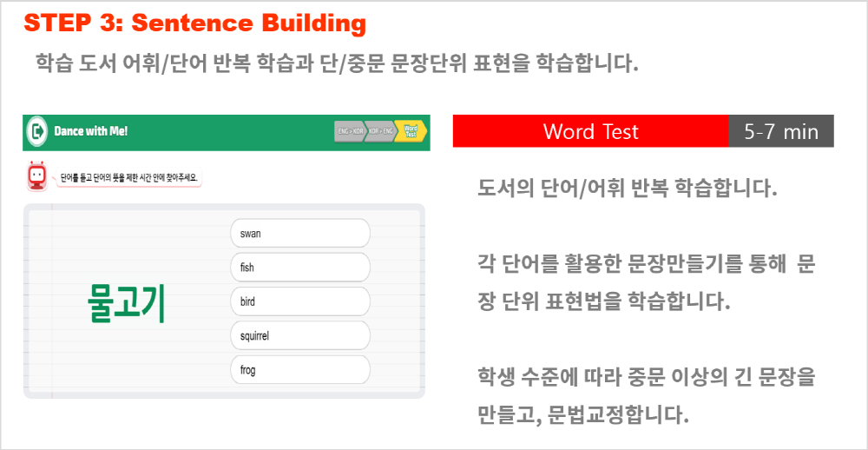868x450 pixels.
Task: Click the Korean subtitle under the heading
Action: click(337, 63)
